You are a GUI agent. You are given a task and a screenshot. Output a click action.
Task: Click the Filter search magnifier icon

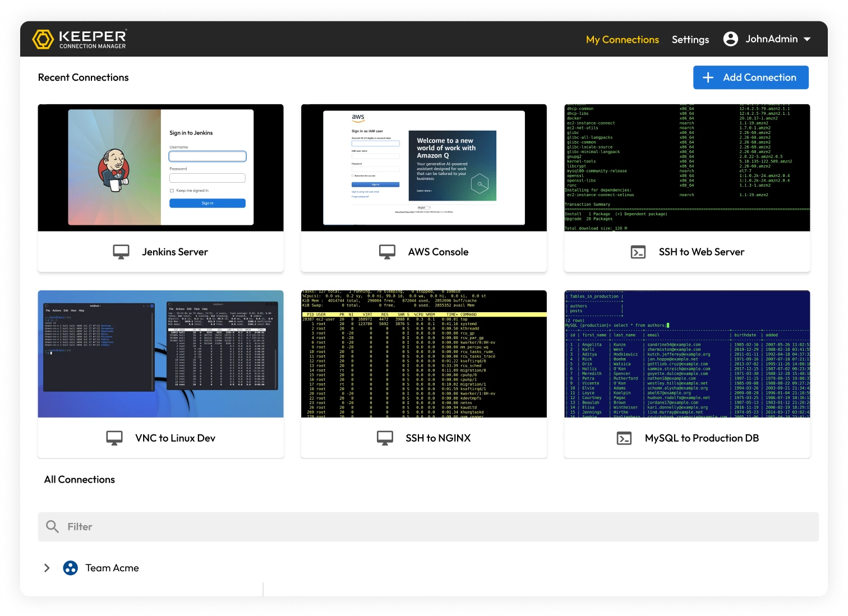point(52,526)
